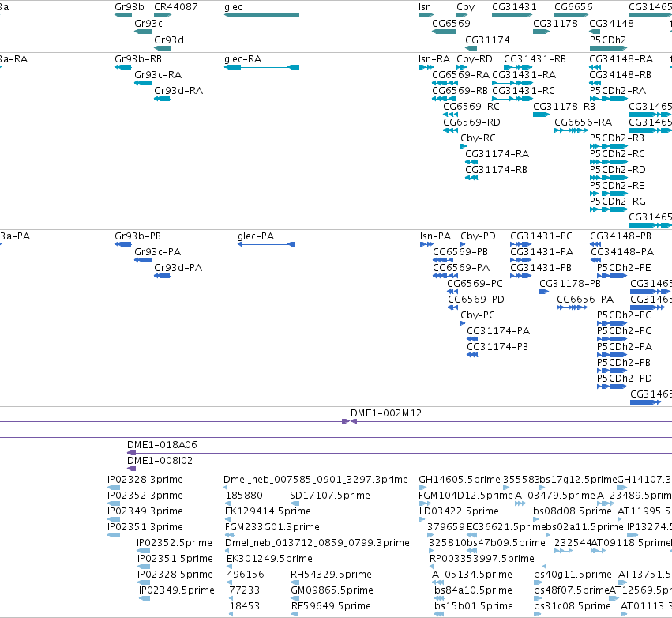The width and height of the screenshot is (672, 618).
Task: Click the Gr93d-RA transcript label
Action: pos(178,91)
